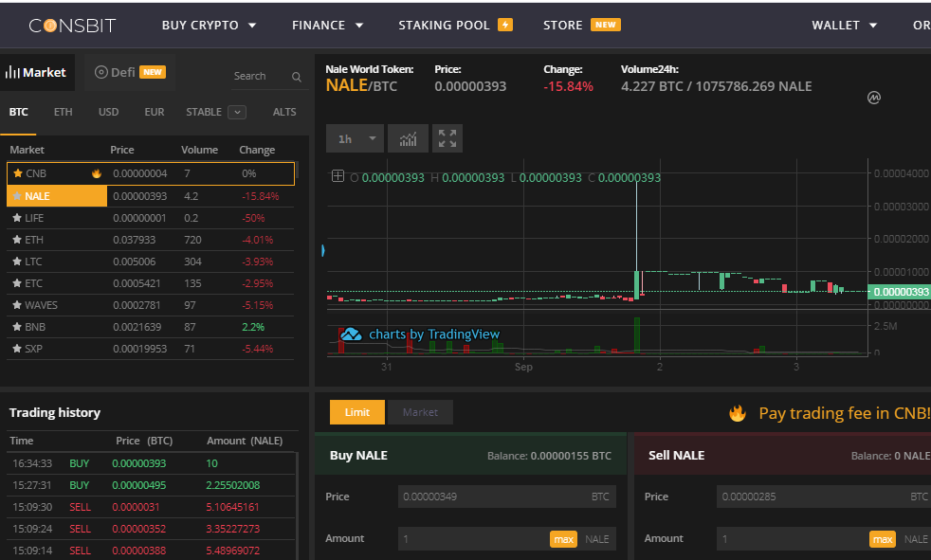Expand chart to fullscreen mode
Screen dimensions: 931x560
click(447, 139)
